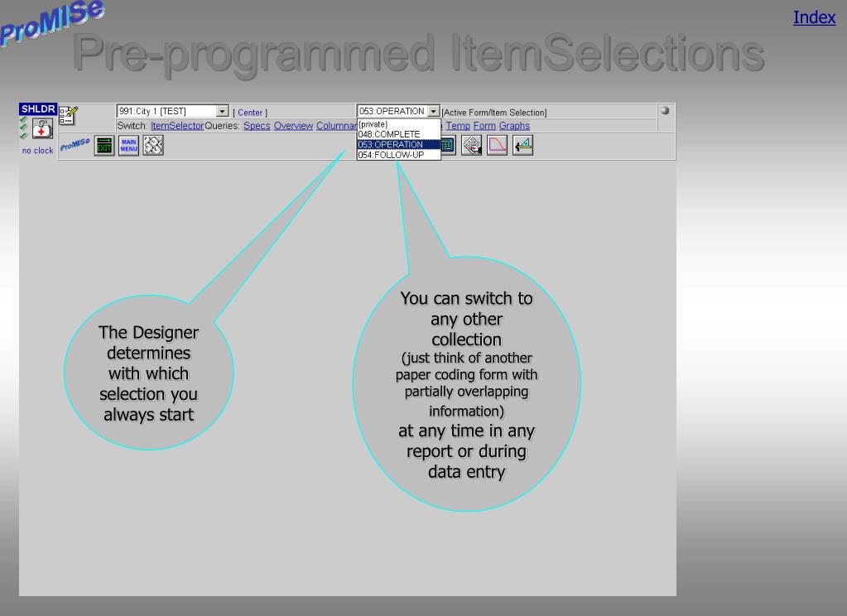
Task: Open the MAIN MENU icon button
Action: click(128, 146)
